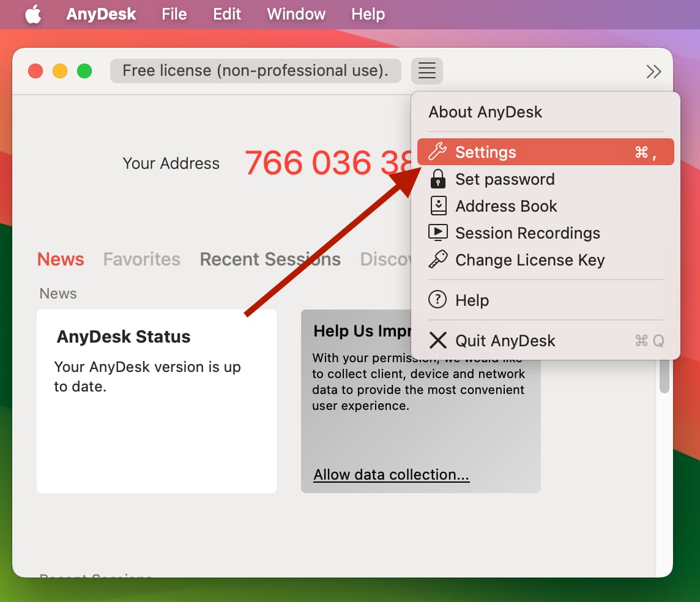
Task: Switch to the News tab
Action: click(60, 259)
